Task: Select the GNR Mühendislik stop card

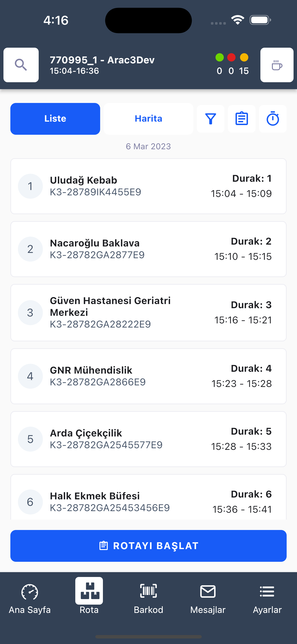Action: click(148, 376)
